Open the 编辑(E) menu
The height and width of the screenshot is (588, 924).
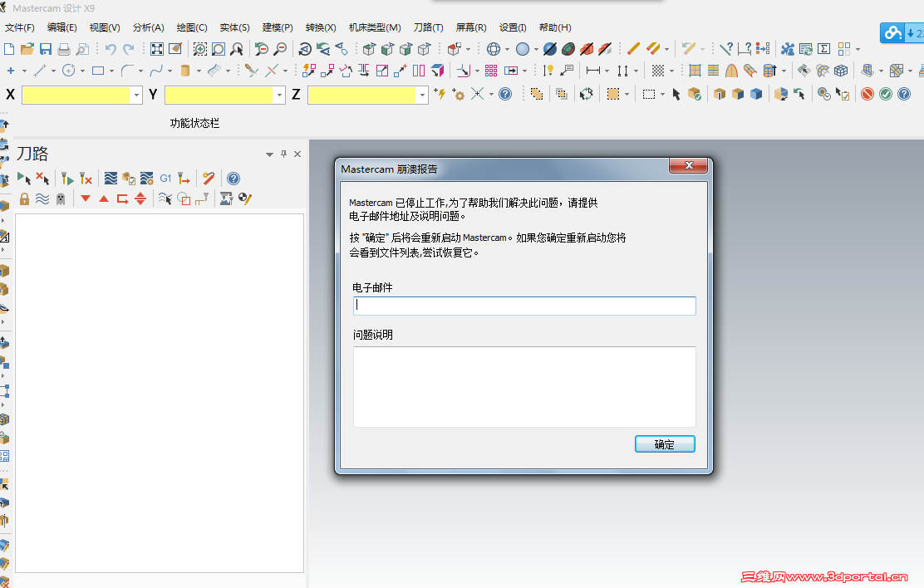pos(61,27)
